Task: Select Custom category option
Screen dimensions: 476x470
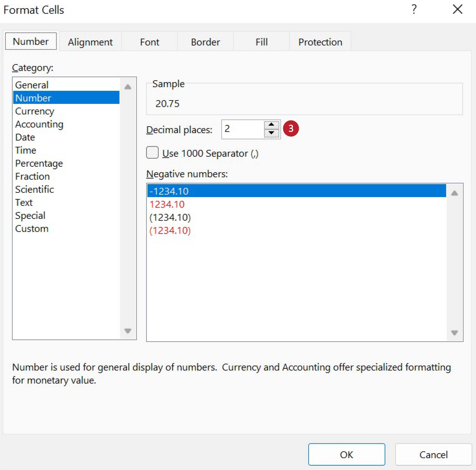Action: 32,229
